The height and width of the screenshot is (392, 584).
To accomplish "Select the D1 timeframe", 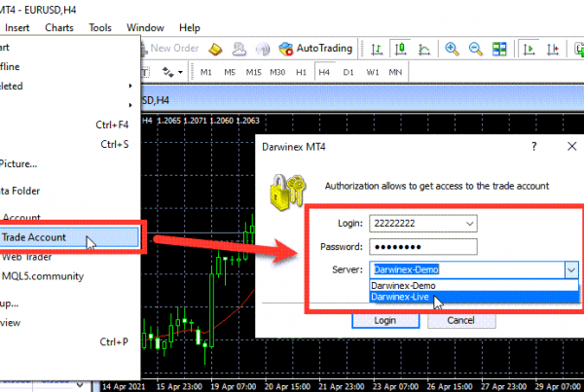I will click(x=348, y=72).
